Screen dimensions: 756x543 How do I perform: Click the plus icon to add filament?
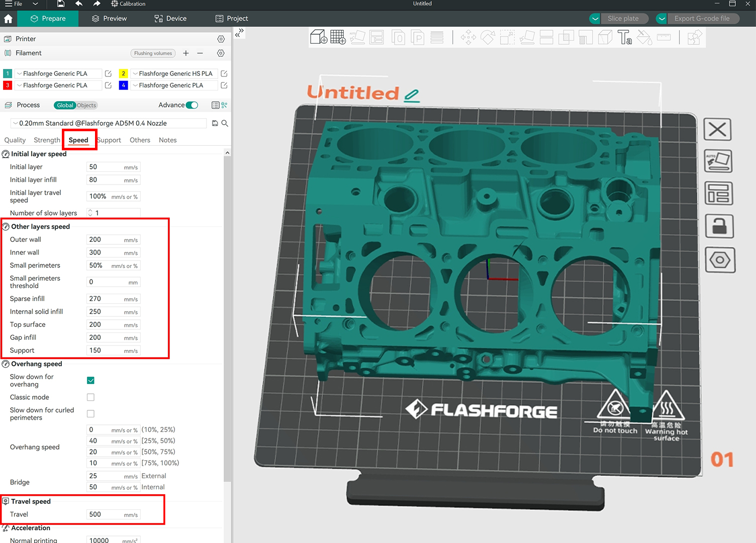[x=186, y=53]
